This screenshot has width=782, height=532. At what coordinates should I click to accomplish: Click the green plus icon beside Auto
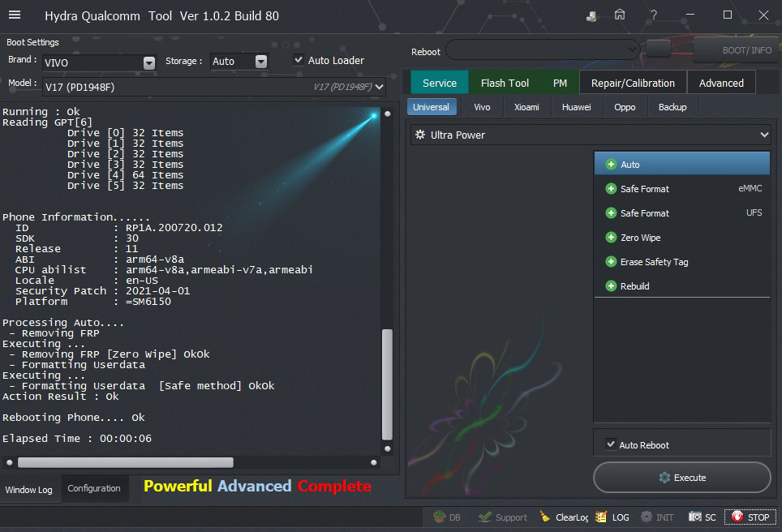point(611,165)
